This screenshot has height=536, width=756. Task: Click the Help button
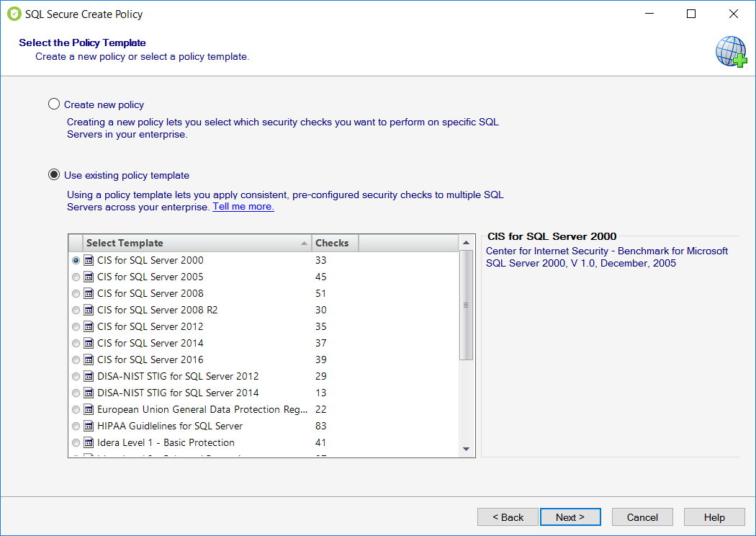[714, 517]
